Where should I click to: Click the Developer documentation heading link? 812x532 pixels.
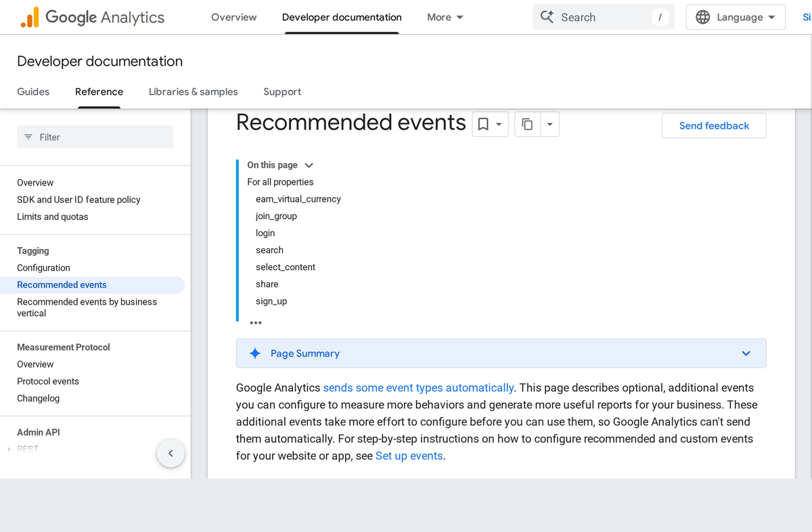point(99,61)
